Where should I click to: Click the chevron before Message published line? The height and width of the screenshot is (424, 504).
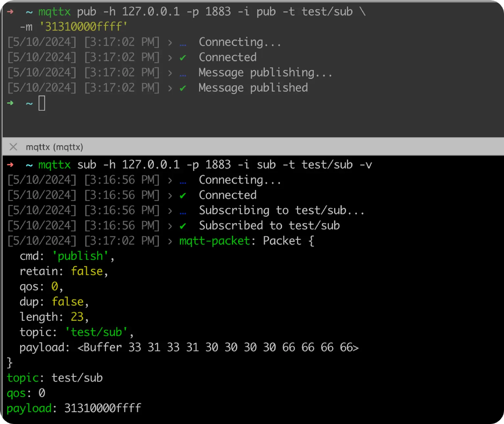point(170,88)
